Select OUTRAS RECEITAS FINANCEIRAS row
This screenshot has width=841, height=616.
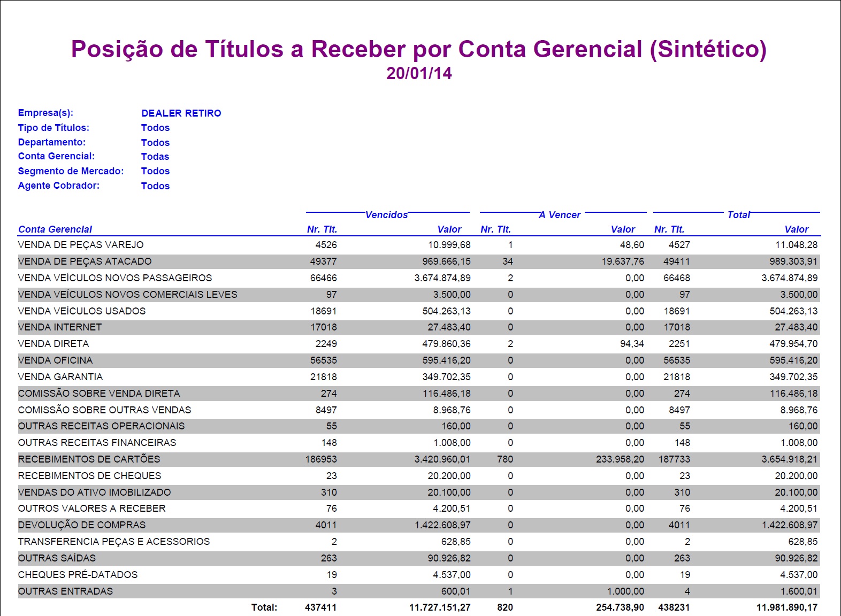click(x=419, y=443)
